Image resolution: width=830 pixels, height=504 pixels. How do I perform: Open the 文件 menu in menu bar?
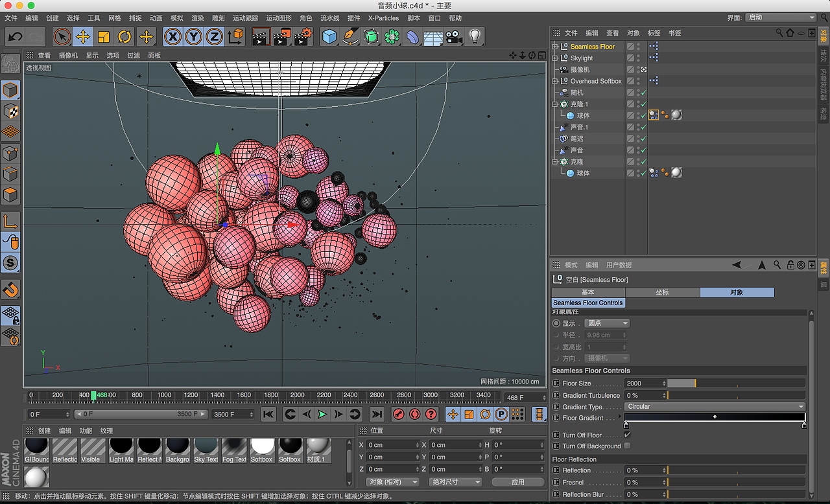click(x=11, y=18)
